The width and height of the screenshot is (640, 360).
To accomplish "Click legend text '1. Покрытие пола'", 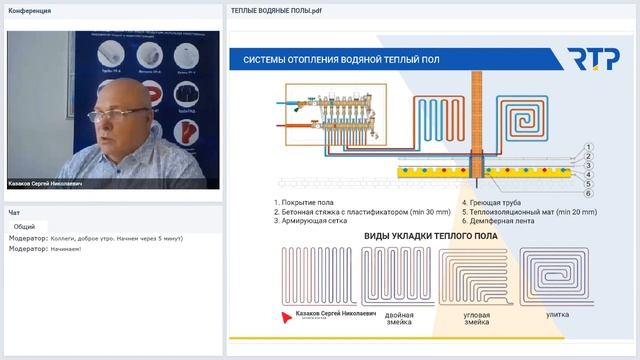I will (304, 202).
